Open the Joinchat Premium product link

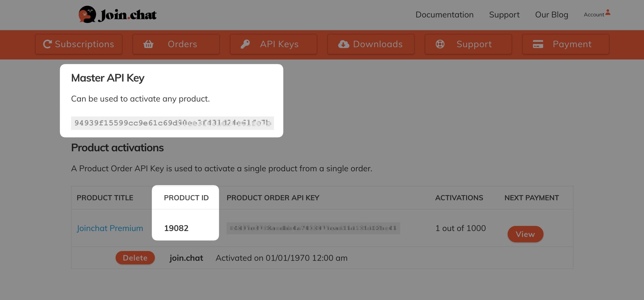[x=110, y=228]
